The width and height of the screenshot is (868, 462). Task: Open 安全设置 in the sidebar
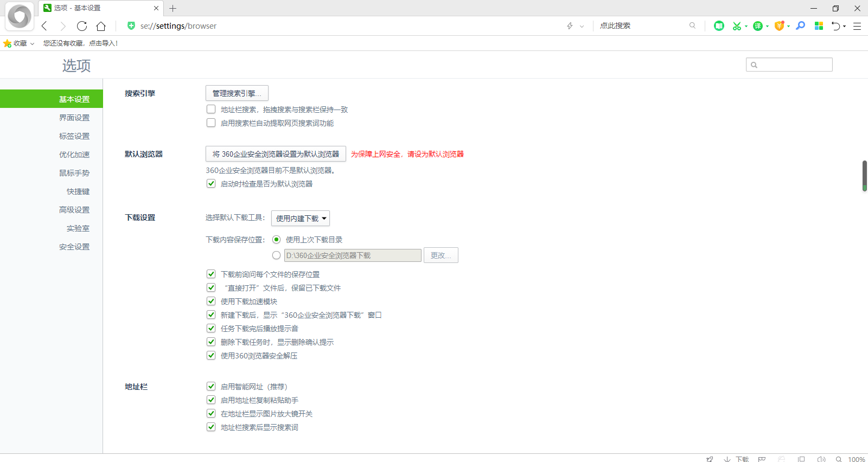(x=74, y=247)
